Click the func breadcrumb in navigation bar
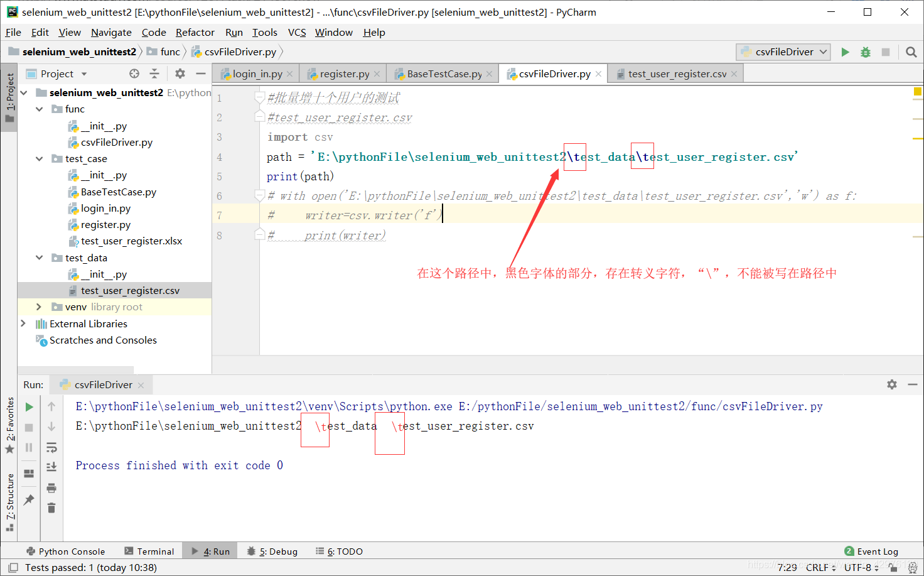The width and height of the screenshot is (924, 576). click(x=164, y=52)
